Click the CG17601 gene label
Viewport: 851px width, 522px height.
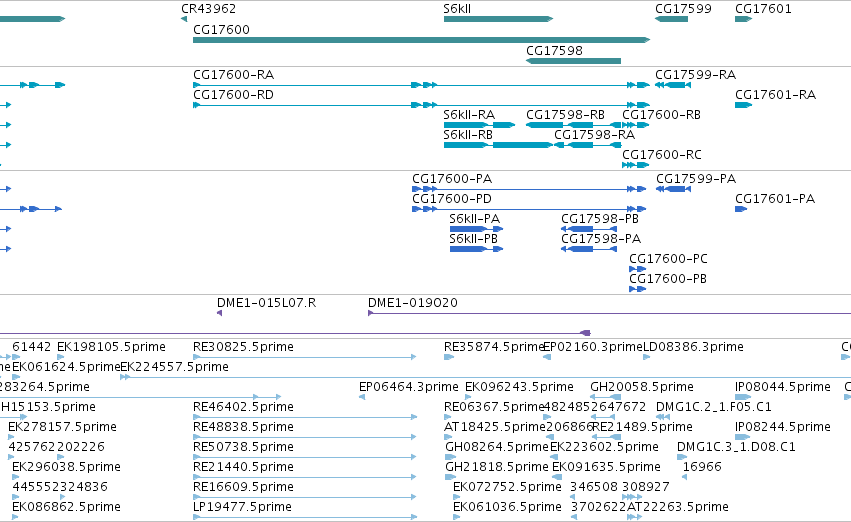[763, 9]
